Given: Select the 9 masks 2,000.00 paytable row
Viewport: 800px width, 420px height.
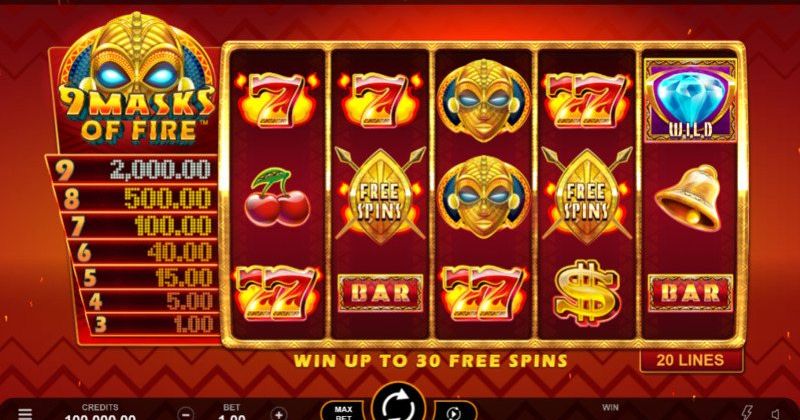Looking at the screenshot, I should [x=132, y=169].
